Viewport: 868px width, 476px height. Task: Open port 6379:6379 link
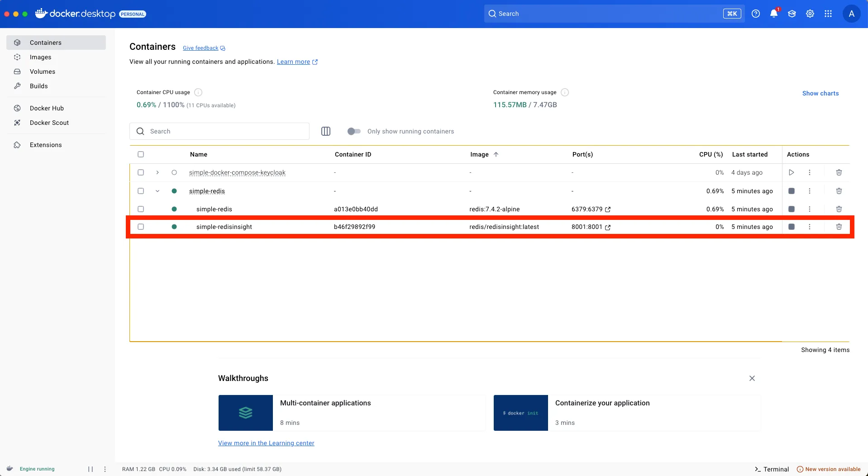pyautogui.click(x=591, y=209)
